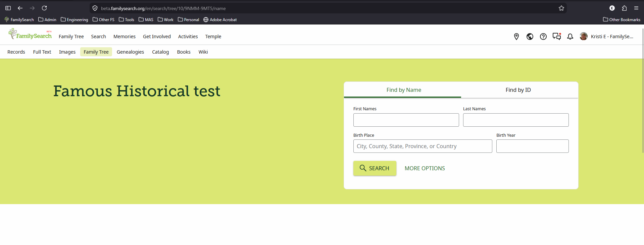Screen dimensions: 644x245
Task: Click the FamilySearch logo
Action: (30, 34)
